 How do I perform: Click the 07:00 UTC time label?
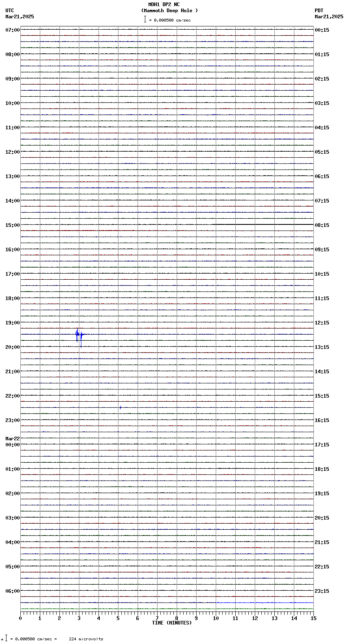click(x=13, y=30)
